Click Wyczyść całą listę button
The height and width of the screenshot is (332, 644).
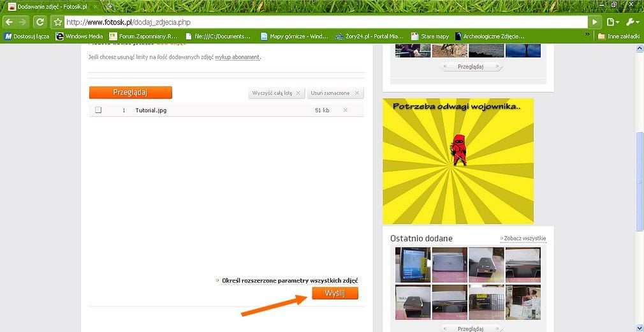pos(277,93)
